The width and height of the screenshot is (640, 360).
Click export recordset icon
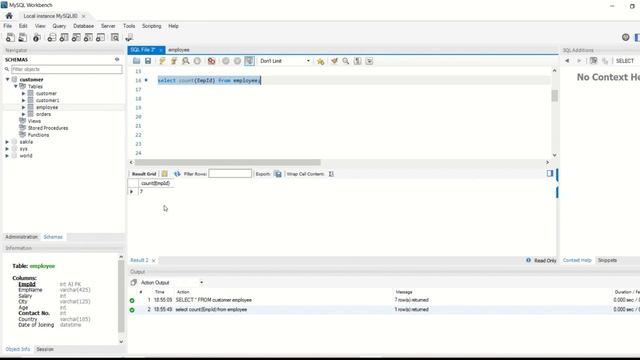tap(278, 174)
